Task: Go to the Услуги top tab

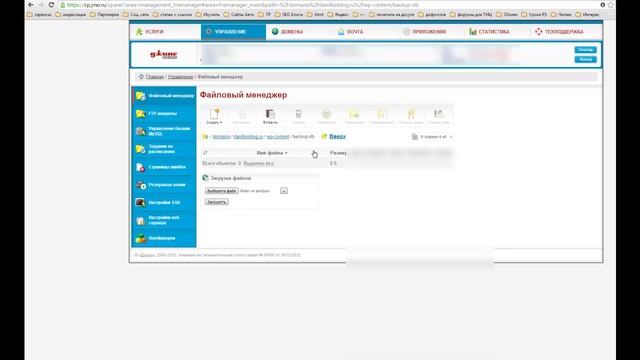Action: 150,32
